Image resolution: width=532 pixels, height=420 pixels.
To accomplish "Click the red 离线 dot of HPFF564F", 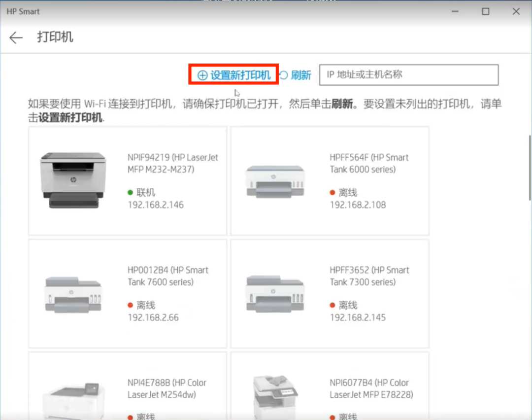I will 333,192.
